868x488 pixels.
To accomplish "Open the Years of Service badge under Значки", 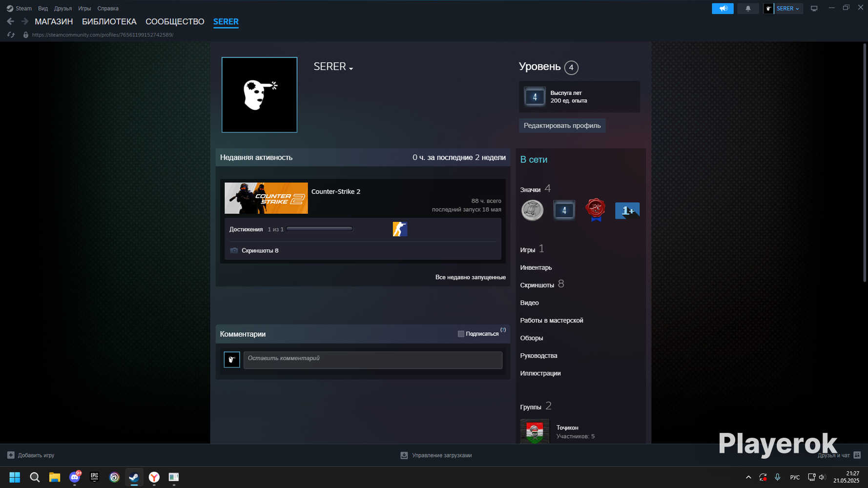I will 564,210.
